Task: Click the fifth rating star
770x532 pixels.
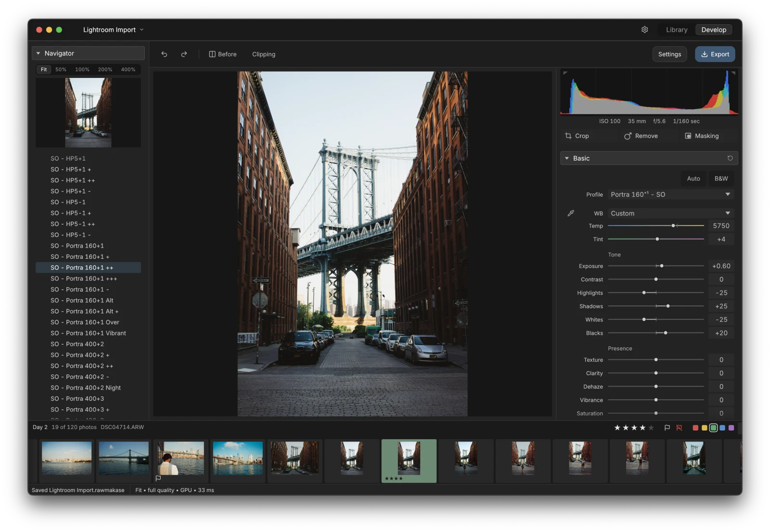Action: 651,428
